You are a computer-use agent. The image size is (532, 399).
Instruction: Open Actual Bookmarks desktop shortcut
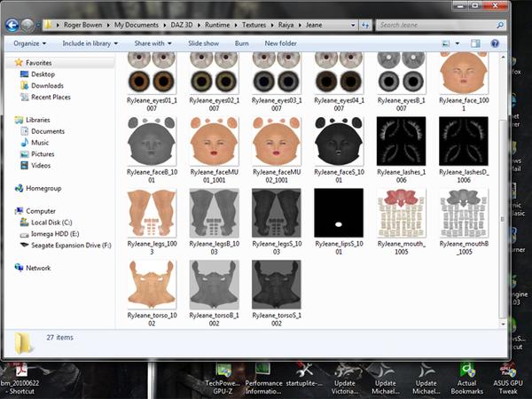tap(467, 379)
